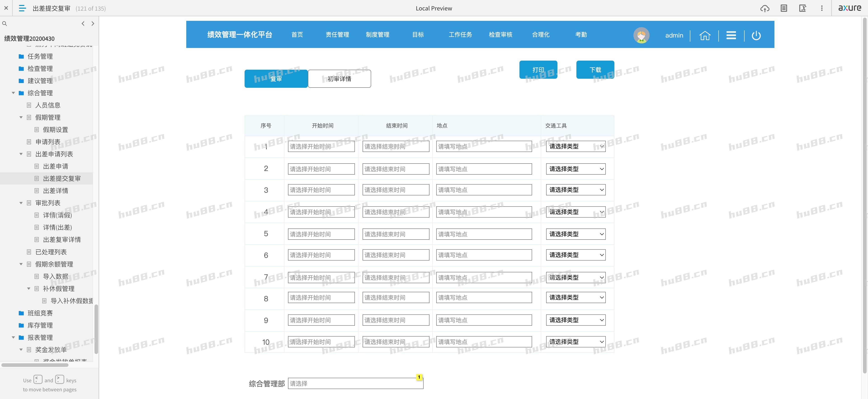
Task: Open the cloud publish icon in the toolbar
Action: (765, 8)
